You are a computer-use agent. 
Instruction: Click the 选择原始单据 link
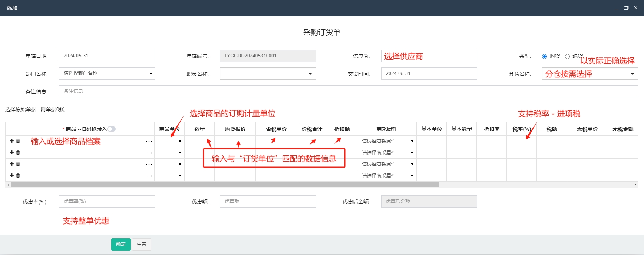21,109
